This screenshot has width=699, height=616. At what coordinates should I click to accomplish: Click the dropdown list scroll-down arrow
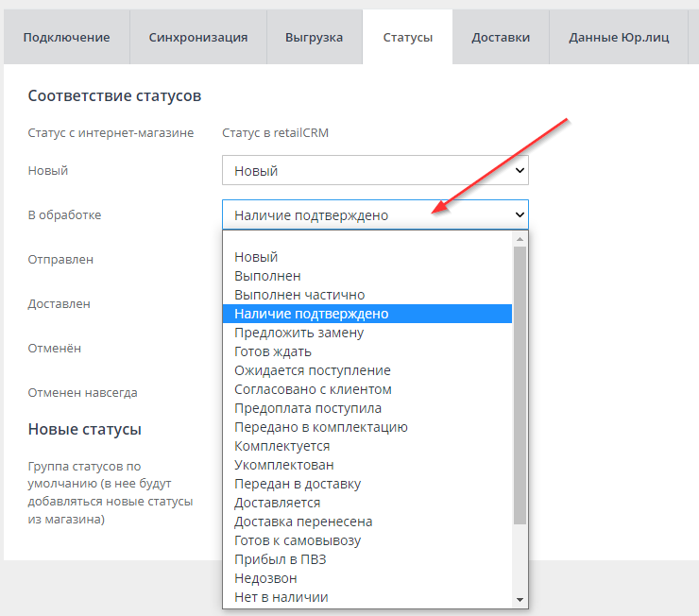pos(520,600)
